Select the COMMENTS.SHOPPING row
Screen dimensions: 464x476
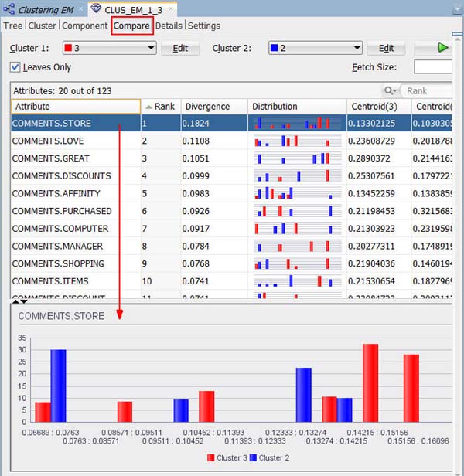(x=231, y=263)
